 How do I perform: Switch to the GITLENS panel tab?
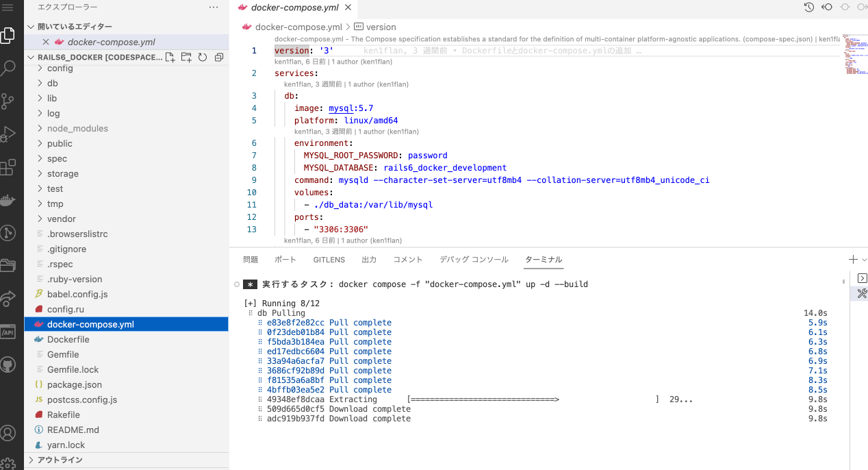[329, 260]
